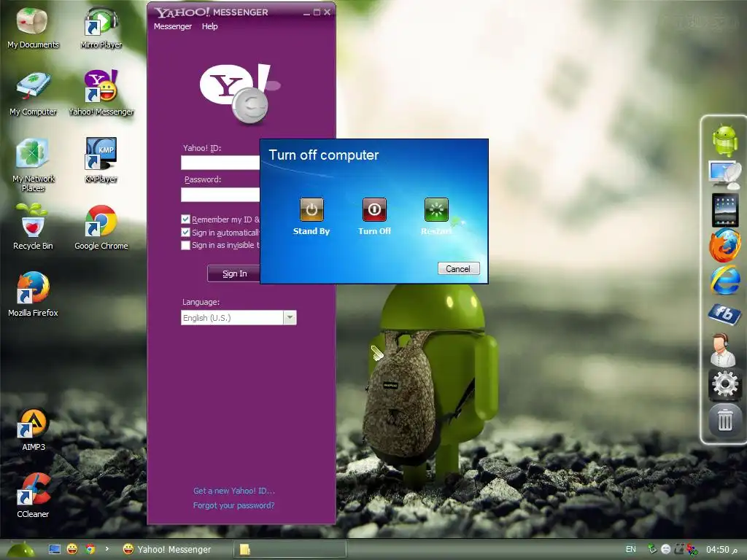
Task: Select the Mozilla Firefox desktop shortcut
Action: (x=33, y=295)
